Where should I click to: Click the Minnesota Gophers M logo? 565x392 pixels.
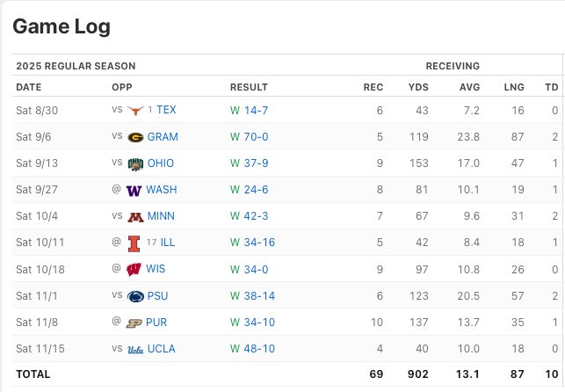point(135,217)
